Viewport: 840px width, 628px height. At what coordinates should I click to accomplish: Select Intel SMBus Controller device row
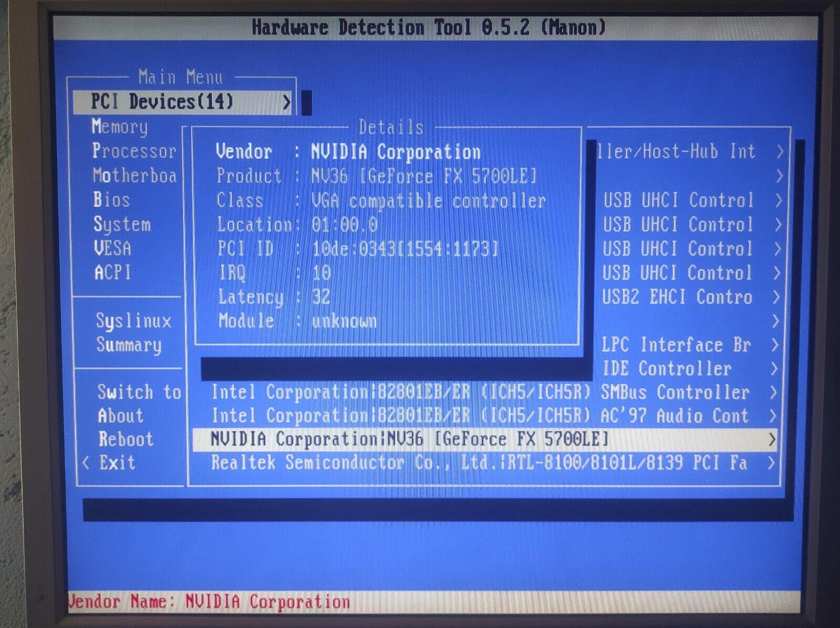pyautogui.click(x=480, y=393)
